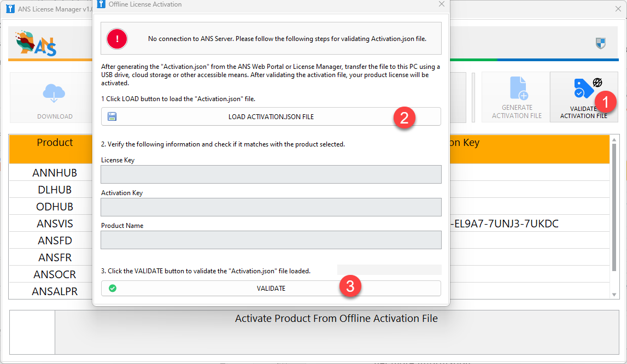Click the Product column header

pyautogui.click(x=55, y=143)
